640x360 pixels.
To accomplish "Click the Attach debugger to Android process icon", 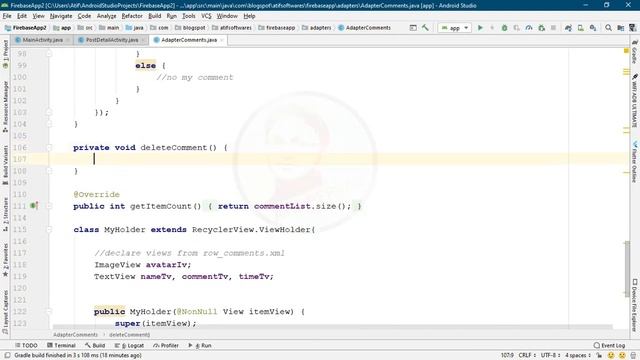I will coord(542,28).
